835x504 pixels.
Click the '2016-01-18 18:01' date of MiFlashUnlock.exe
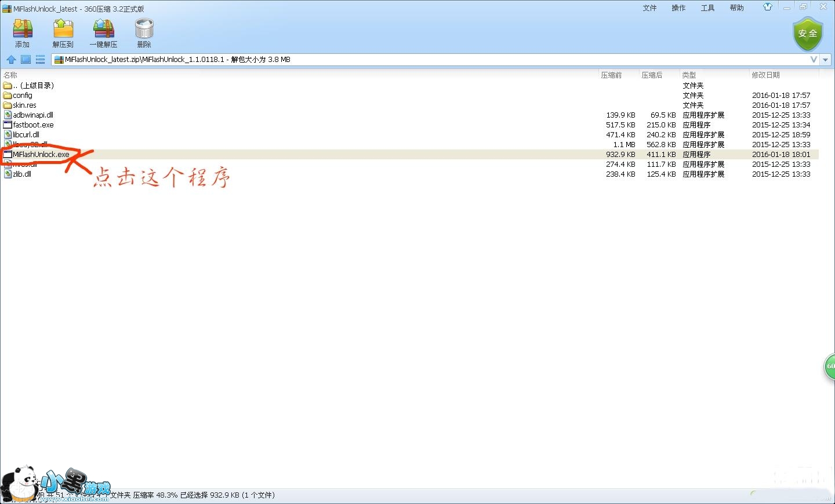(781, 155)
